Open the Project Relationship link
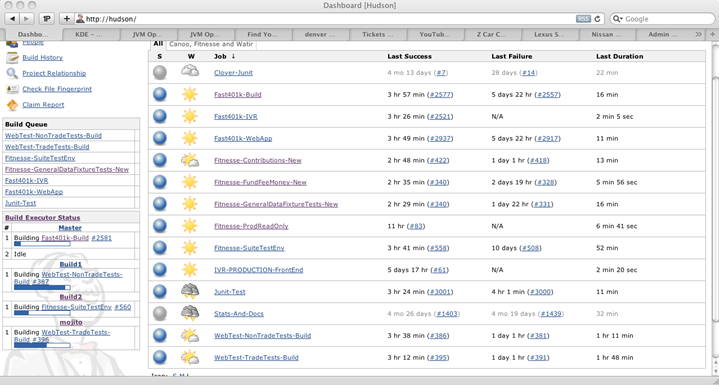This screenshot has width=719, height=385. (x=54, y=73)
